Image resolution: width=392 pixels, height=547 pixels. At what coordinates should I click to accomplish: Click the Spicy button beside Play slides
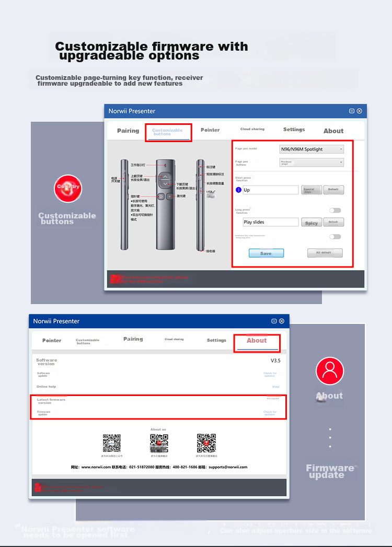(312, 223)
